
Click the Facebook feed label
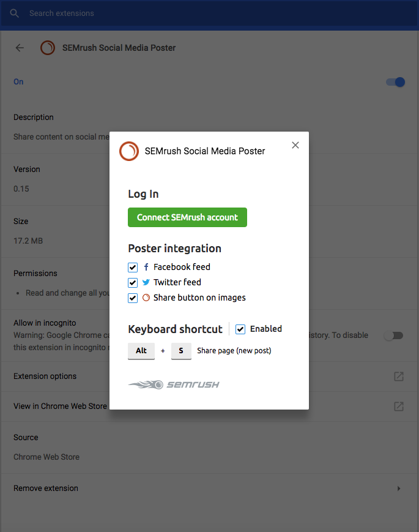pos(182,267)
